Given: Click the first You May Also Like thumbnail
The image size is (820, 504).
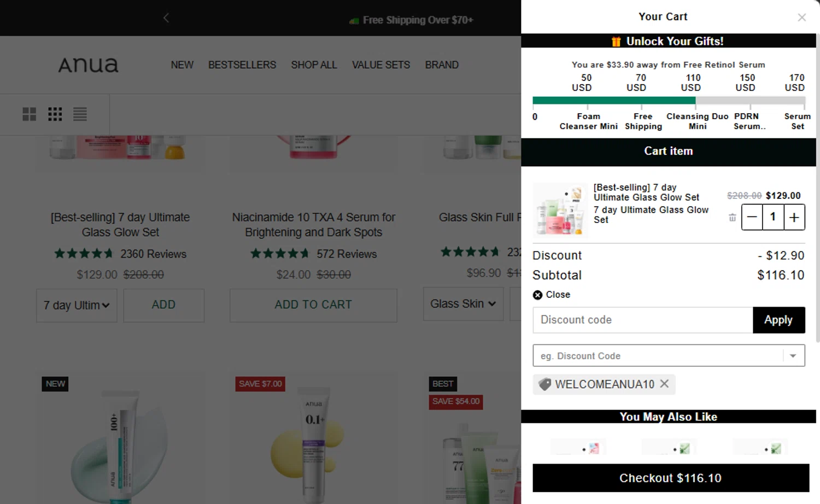Looking at the screenshot, I should coord(578,447).
